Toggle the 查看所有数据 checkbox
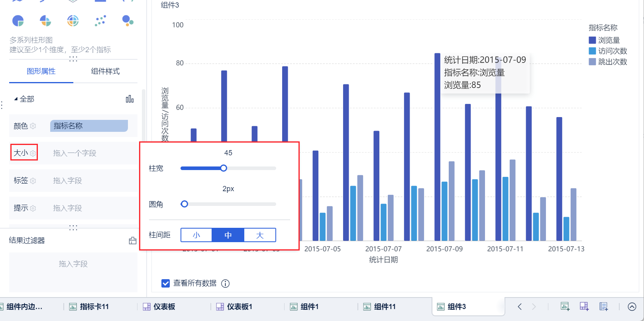The height and width of the screenshot is (321, 644). click(x=166, y=283)
